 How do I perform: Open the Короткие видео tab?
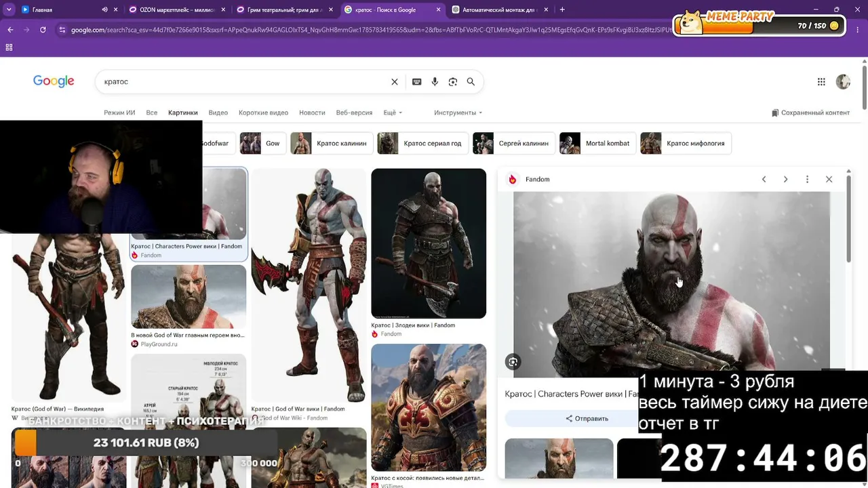[x=263, y=113]
